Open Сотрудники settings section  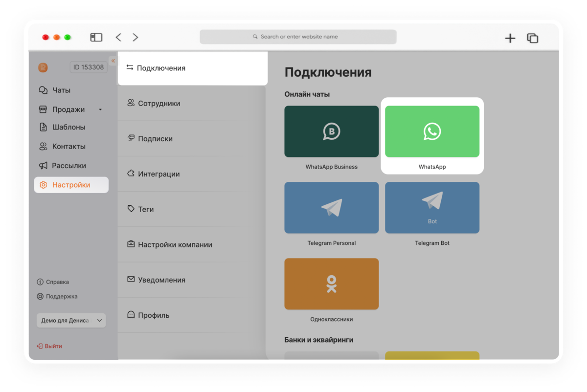point(191,103)
